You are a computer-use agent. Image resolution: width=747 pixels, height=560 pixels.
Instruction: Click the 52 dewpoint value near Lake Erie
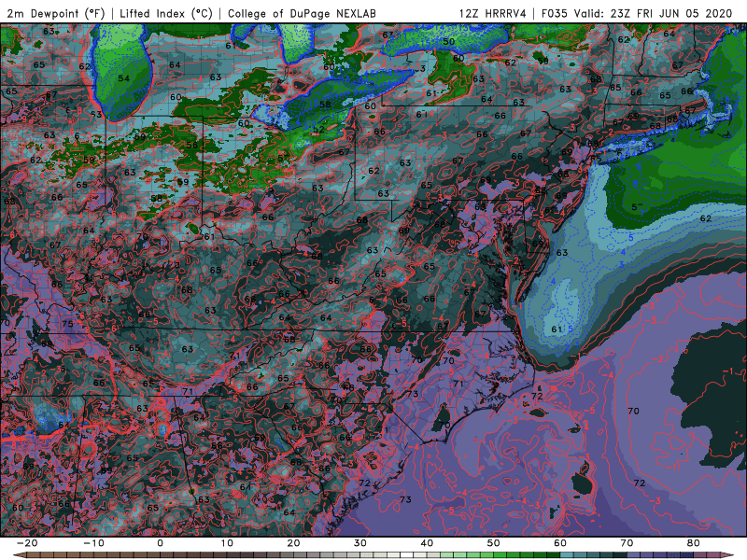pos(318,129)
